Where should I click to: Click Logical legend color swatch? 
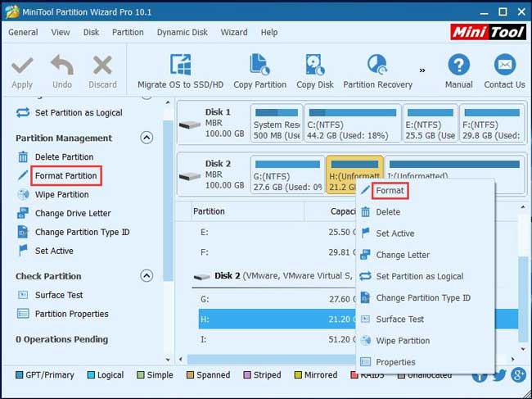coord(91,375)
